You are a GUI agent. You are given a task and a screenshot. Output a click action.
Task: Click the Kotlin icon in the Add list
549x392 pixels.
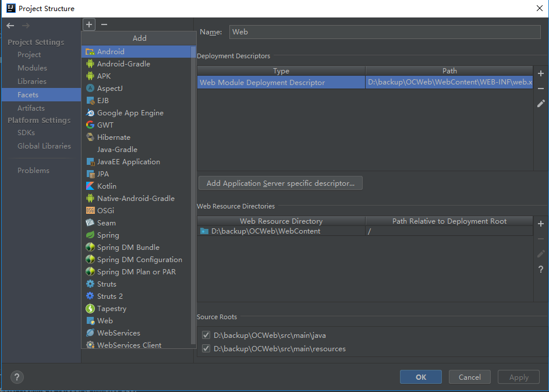coord(90,186)
